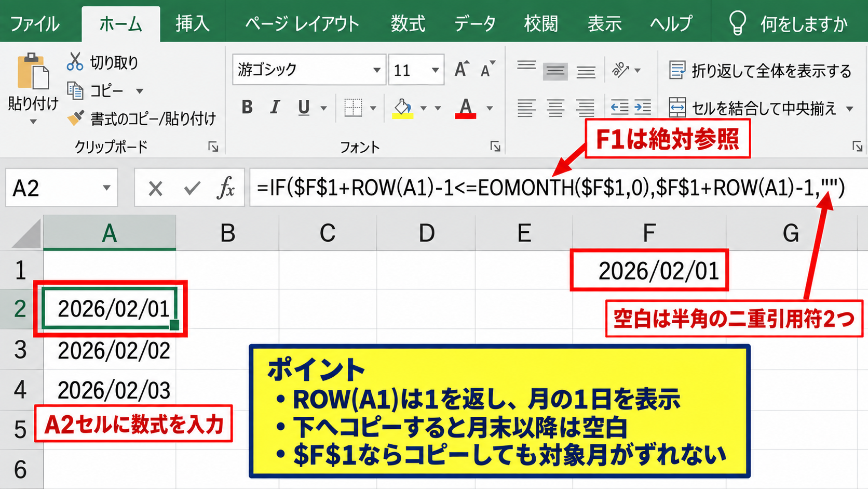Screen dimensions: 868x489
Task: Select bottom vertical align icon
Action: point(586,71)
